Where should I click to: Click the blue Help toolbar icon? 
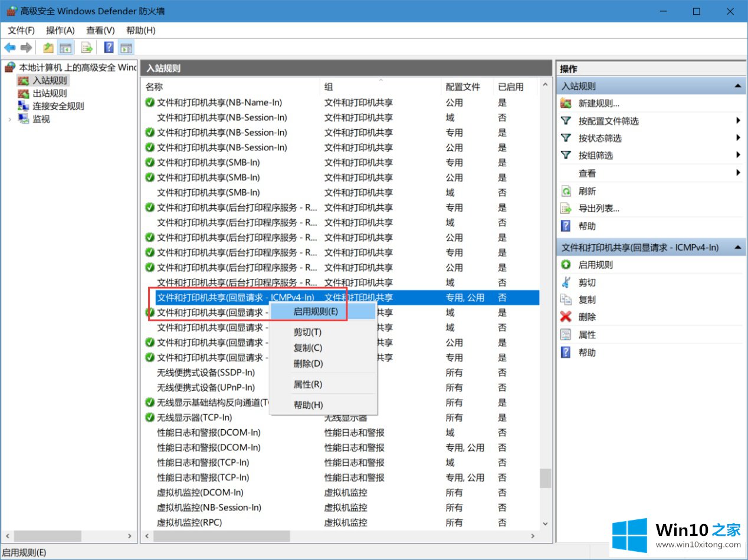point(109,48)
